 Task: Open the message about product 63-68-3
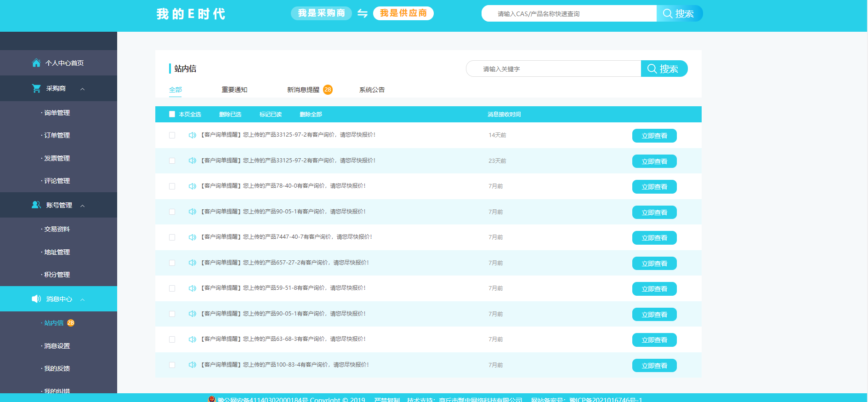(x=284, y=339)
